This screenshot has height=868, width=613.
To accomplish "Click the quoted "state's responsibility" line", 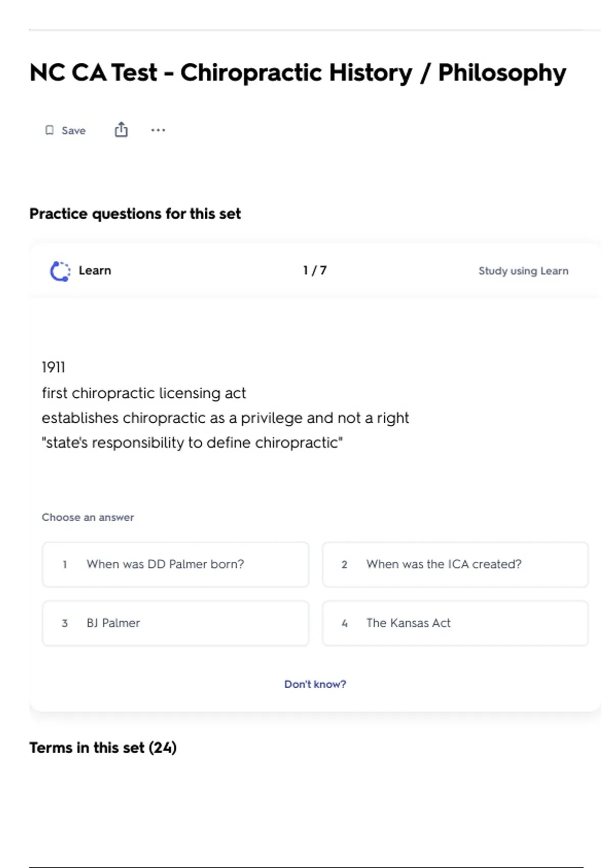I will click(x=192, y=442).
